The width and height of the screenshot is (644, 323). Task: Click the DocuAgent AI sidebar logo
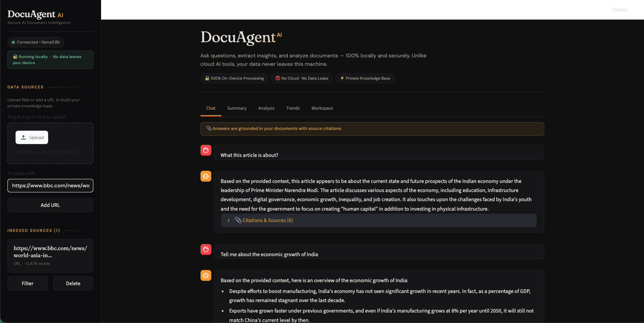pyautogui.click(x=35, y=14)
